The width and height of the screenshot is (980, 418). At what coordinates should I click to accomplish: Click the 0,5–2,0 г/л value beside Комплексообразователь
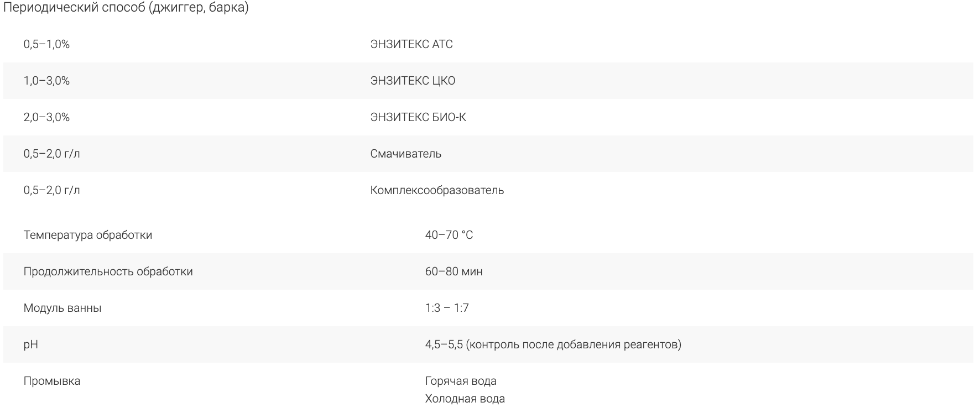[51, 190]
